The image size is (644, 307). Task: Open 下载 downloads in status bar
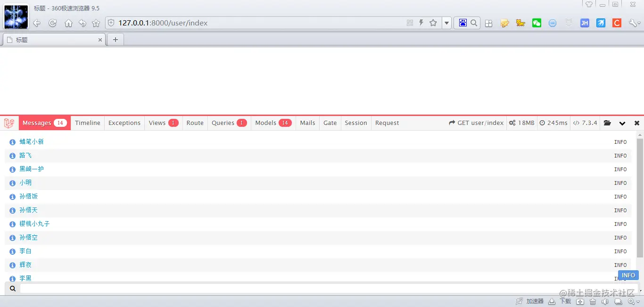tap(560, 301)
